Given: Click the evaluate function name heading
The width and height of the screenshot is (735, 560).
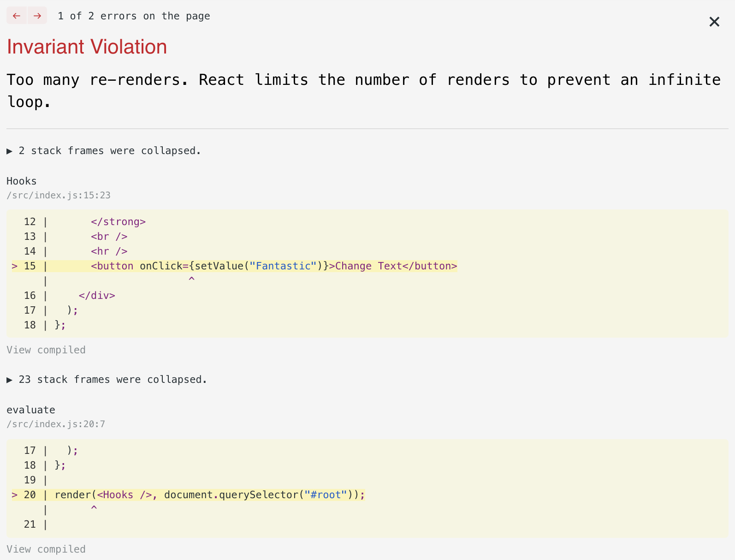Looking at the screenshot, I should 31,410.
